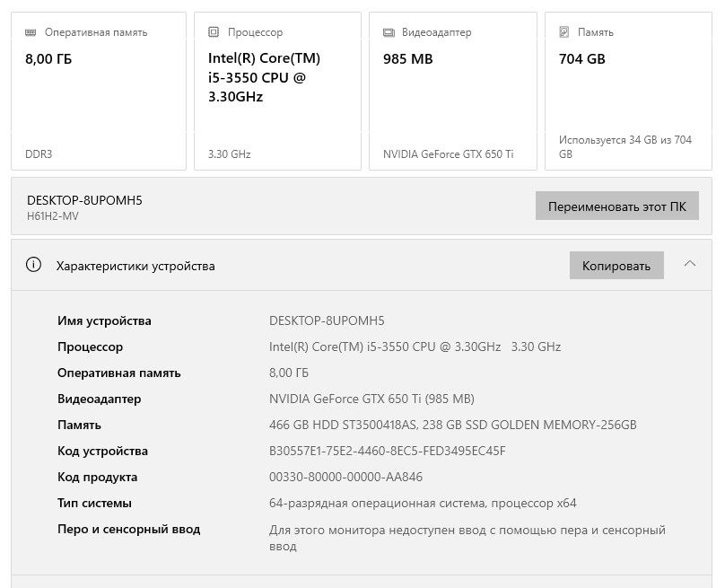Click the storage drive icon
The height and width of the screenshot is (588, 725).
tap(564, 32)
